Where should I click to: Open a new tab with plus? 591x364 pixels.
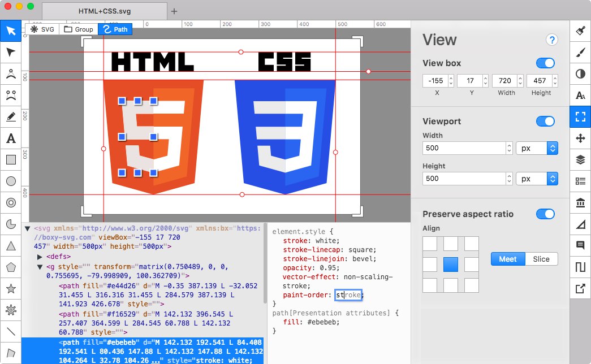[x=174, y=11]
